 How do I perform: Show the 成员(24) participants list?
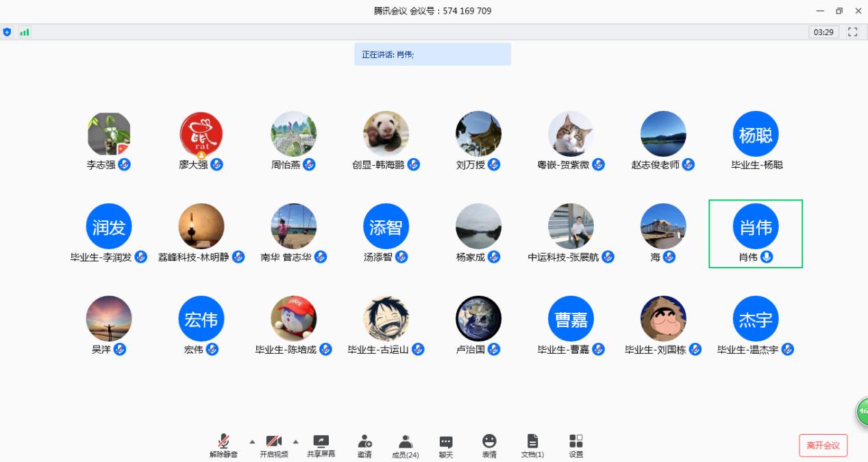[x=405, y=445]
